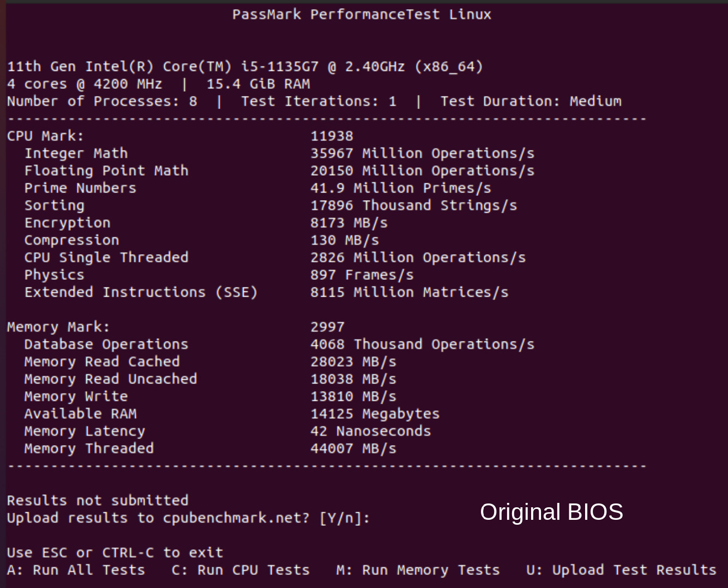
Task: Choose 'M: Run Memory Tests' option
Action: (418, 570)
